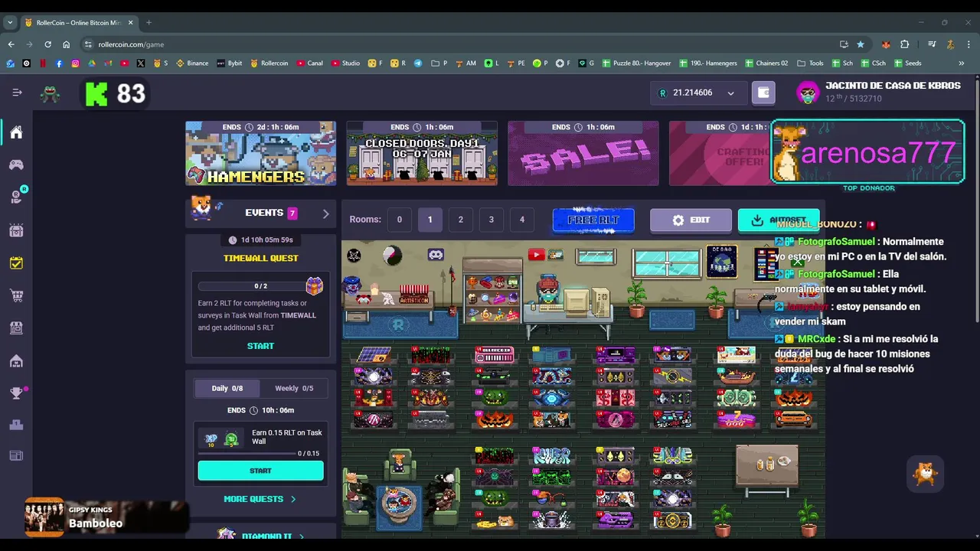
Task: Open the news icon at sidebar bottom
Action: tap(16, 456)
